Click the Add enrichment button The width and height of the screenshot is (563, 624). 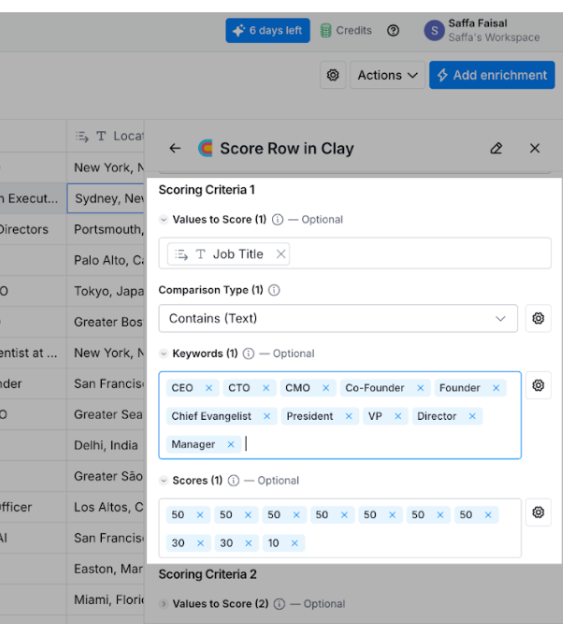click(x=492, y=75)
